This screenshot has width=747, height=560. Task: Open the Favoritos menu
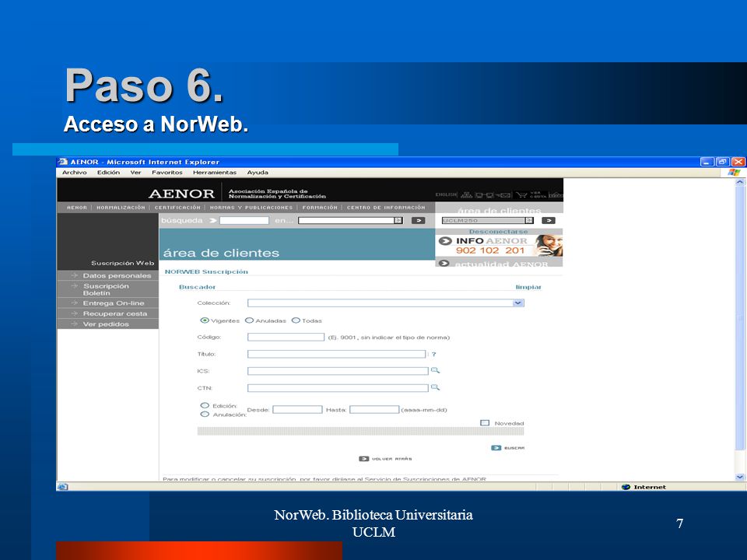tap(167, 173)
